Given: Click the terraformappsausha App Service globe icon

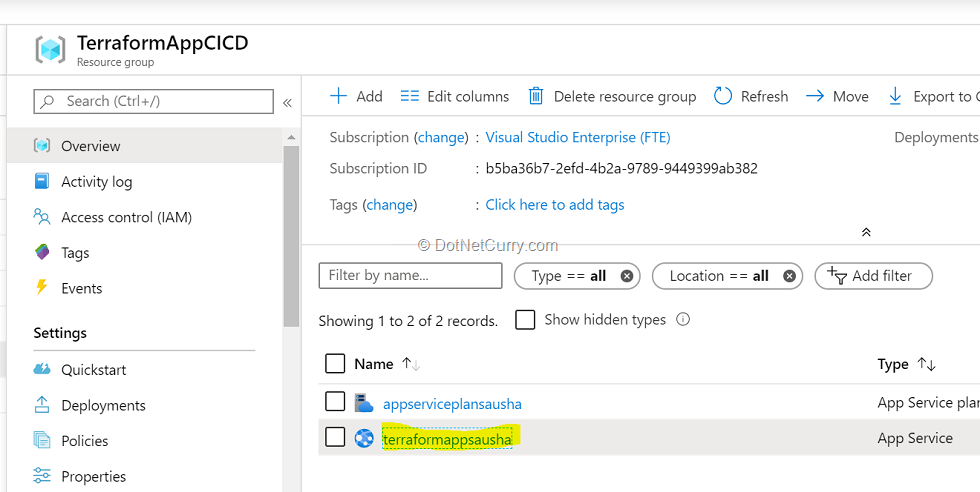Looking at the screenshot, I should (363, 438).
